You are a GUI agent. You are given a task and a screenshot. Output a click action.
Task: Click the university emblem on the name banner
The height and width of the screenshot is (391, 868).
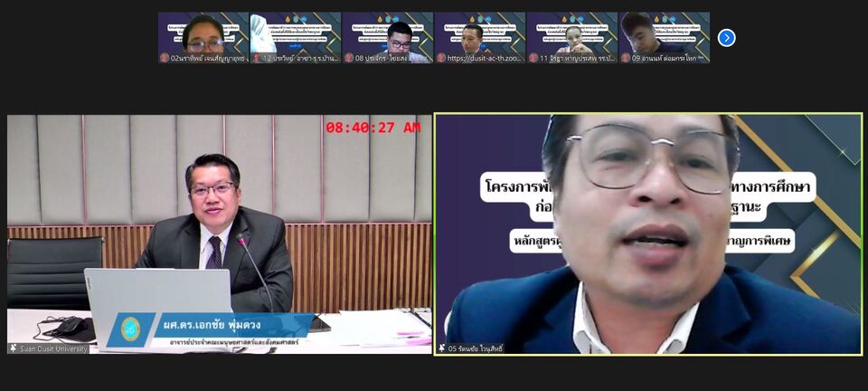(x=130, y=329)
